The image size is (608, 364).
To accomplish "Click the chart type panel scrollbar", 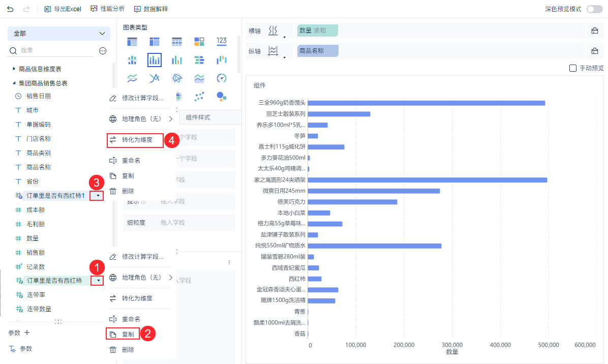I will (239, 54).
